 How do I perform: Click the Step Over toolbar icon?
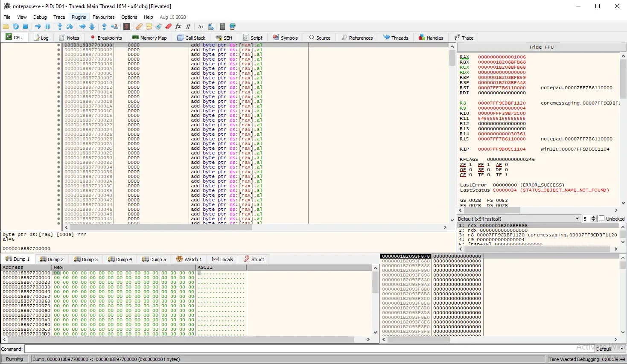70,26
